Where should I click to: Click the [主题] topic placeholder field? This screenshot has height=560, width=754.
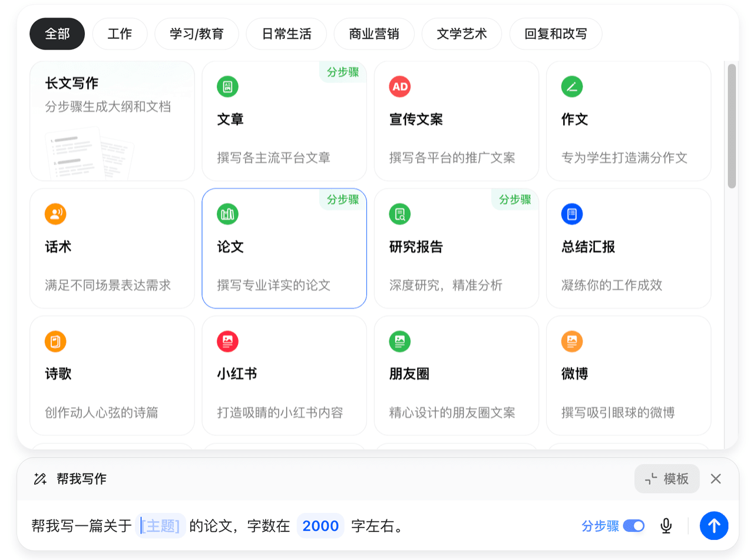point(160,526)
